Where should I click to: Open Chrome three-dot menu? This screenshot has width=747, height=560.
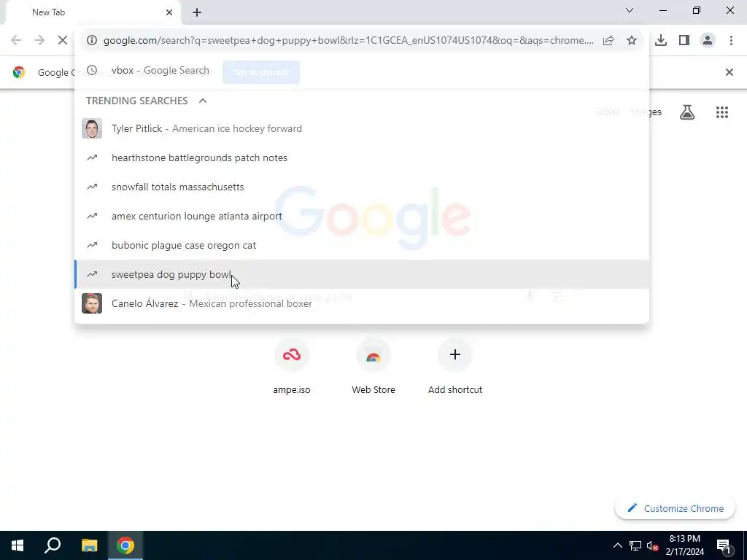(731, 41)
